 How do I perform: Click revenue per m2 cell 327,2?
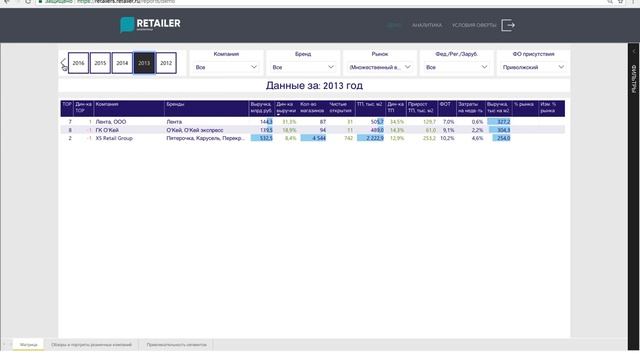click(x=499, y=122)
